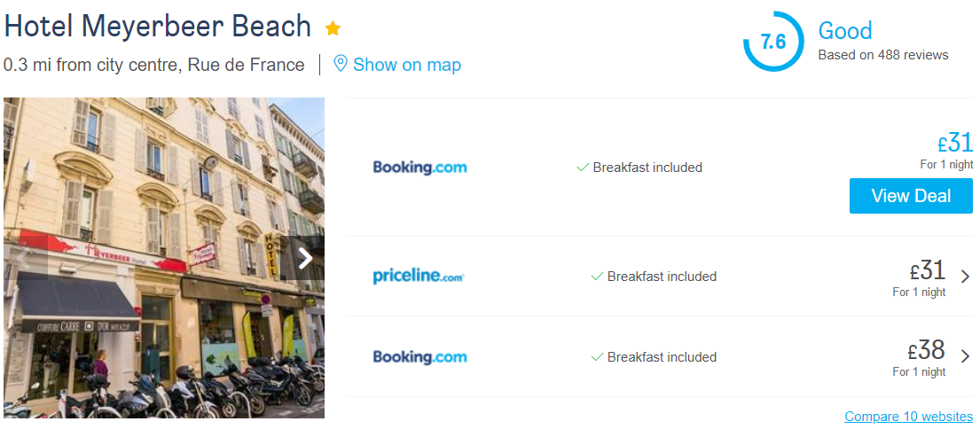The height and width of the screenshot is (437, 980).
Task: Click the Based on 488 reviews text
Action: 883,55
